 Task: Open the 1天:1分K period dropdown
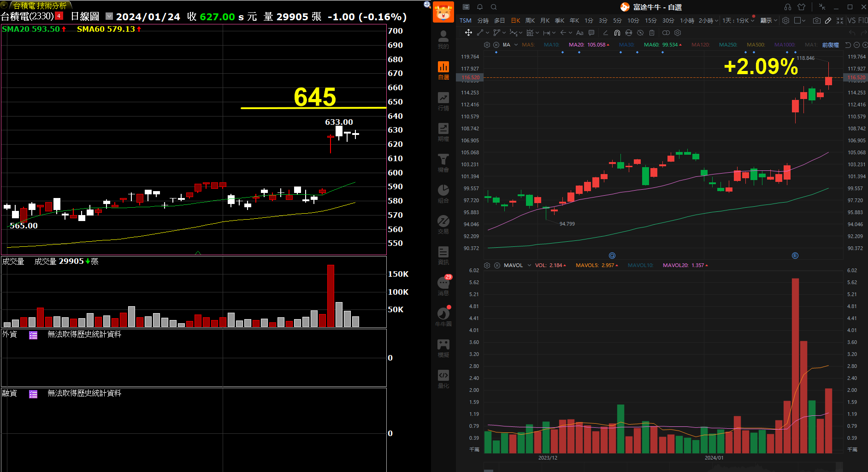738,21
